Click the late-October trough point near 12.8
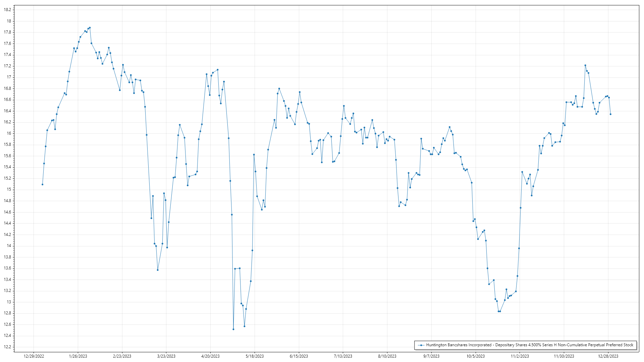This screenshot has width=644, height=362. coord(499,311)
